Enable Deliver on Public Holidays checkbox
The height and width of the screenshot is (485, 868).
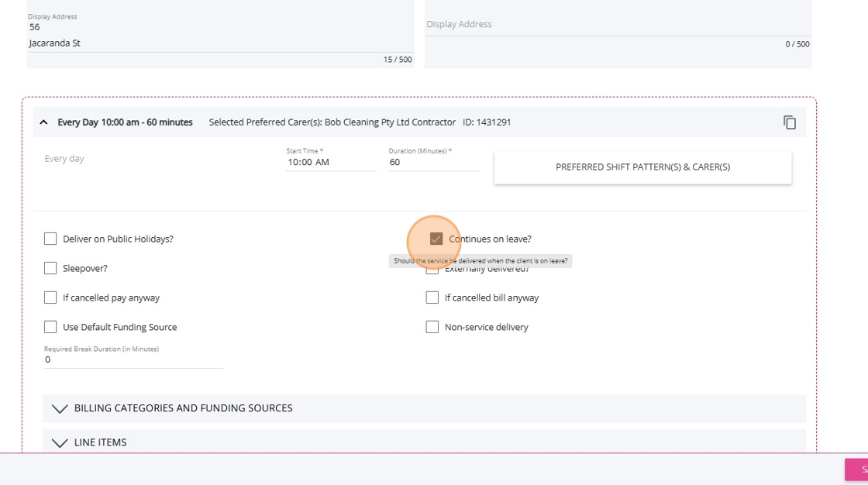pos(50,239)
